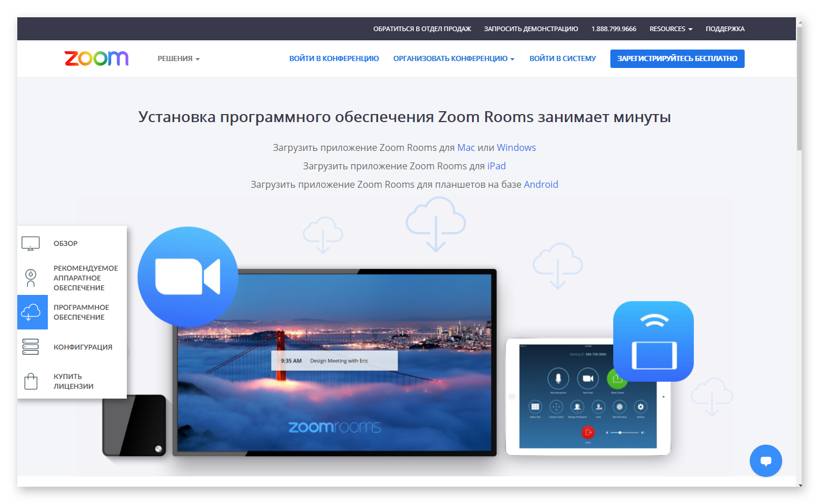Viewport: 819px width, 504px height.
Task: Click the blue screen-sharing app icon
Action: point(654,341)
